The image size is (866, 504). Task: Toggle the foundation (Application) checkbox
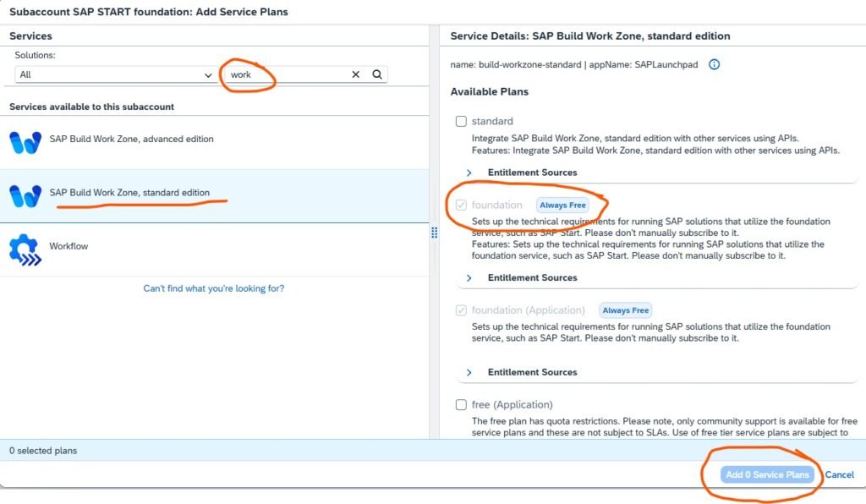pyautogui.click(x=461, y=310)
